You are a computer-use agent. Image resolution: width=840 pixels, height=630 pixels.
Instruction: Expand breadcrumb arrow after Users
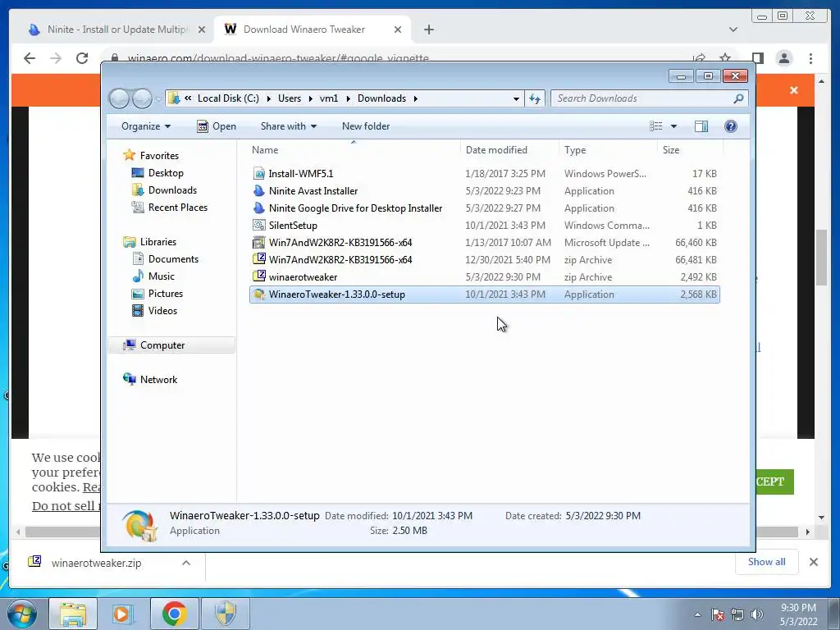click(x=310, y=98)
